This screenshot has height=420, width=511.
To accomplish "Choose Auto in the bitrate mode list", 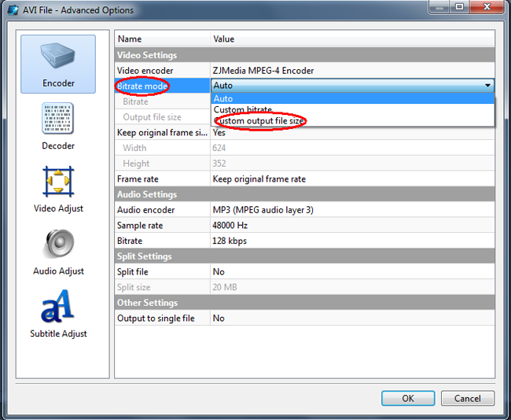I will coord(352,98).
